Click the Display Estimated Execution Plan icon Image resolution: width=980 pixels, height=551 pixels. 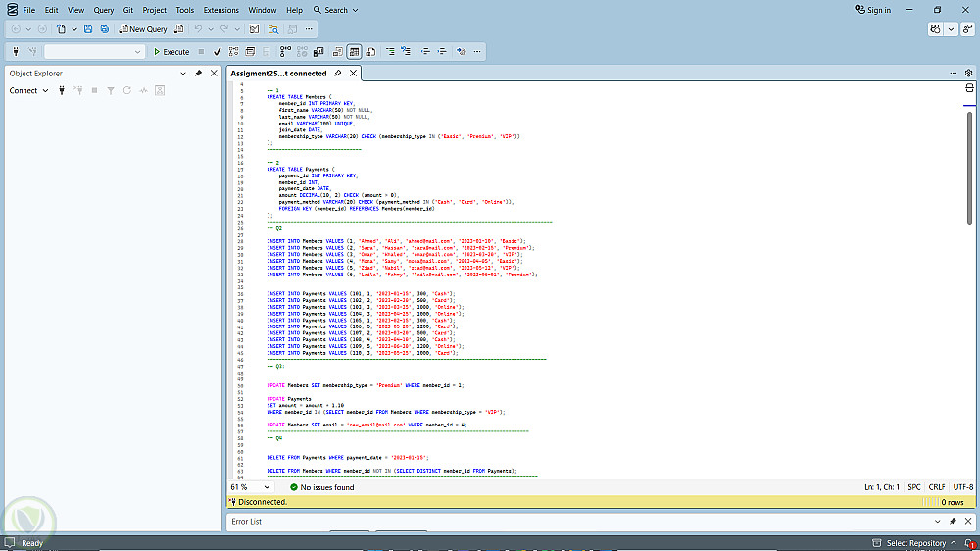click(x=234, y=52)
